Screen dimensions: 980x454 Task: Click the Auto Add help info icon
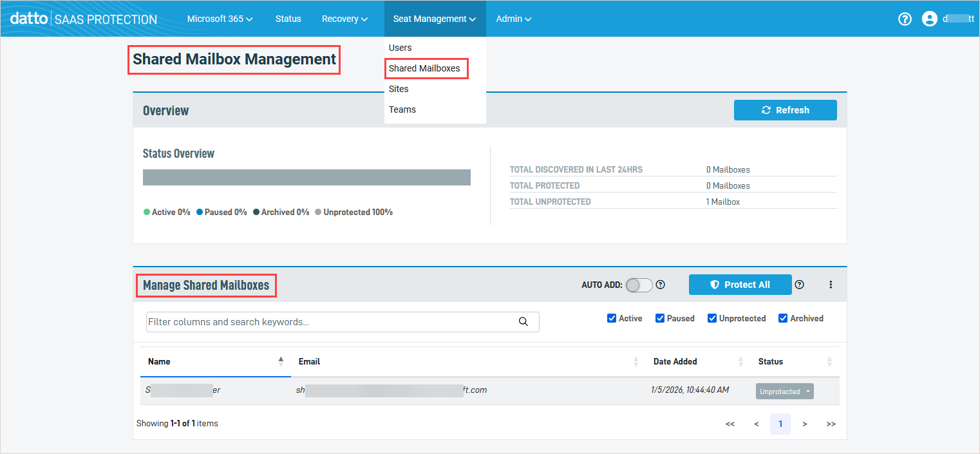point(660,285)
